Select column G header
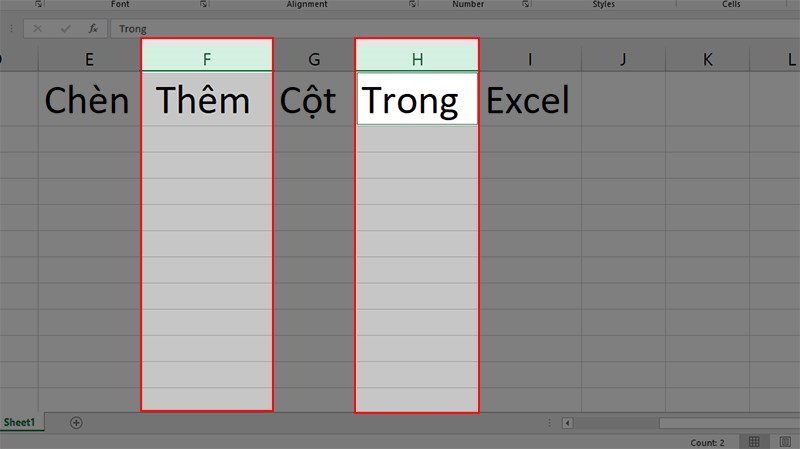The width and height of the screenshot is (800, 449). [x=314, y=59]
